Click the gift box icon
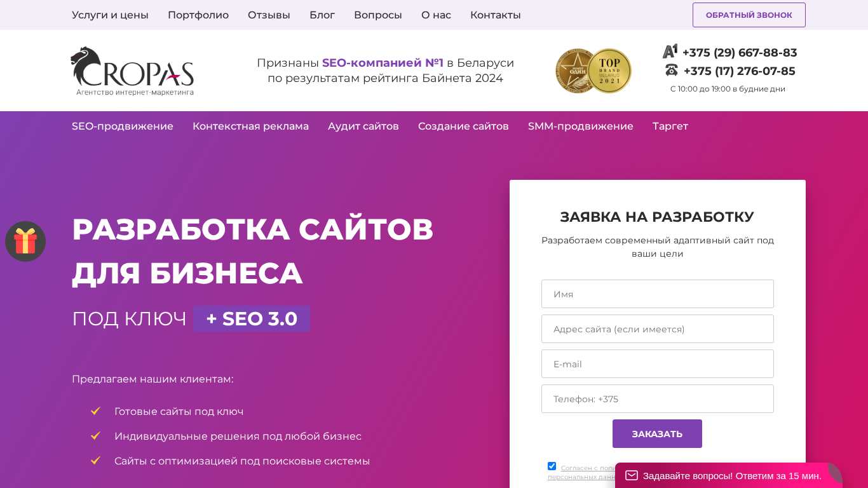This screenshot has width=868, height=488. [25, 241]
